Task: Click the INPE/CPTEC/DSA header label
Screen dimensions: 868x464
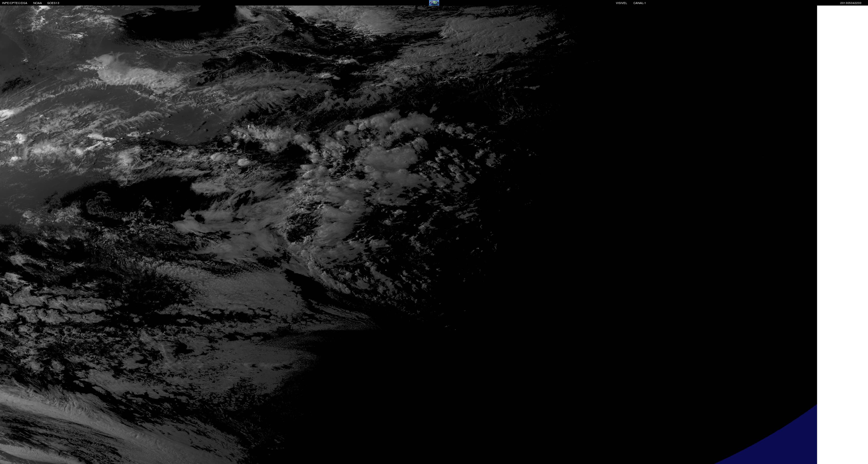Action: (14, 3)
